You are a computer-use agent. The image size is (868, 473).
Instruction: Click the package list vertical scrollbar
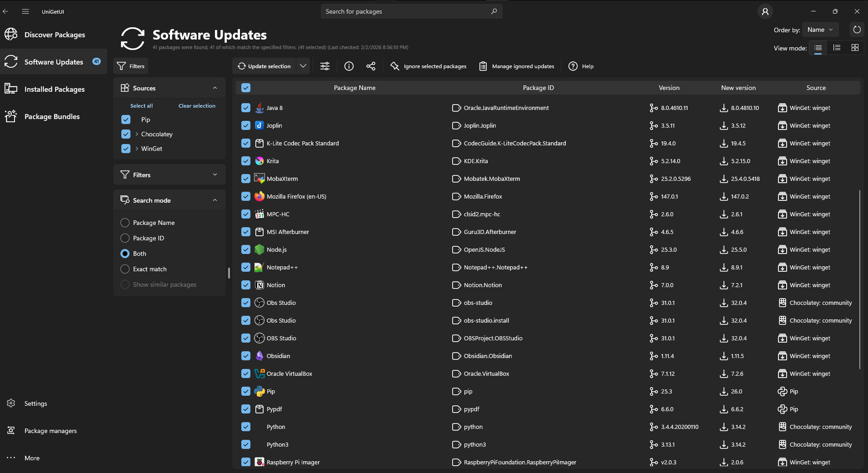coord(860,279)
